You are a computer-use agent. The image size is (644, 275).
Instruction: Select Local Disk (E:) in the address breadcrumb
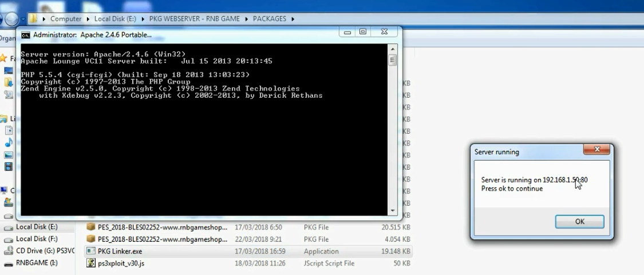click(x=115, y=19)
